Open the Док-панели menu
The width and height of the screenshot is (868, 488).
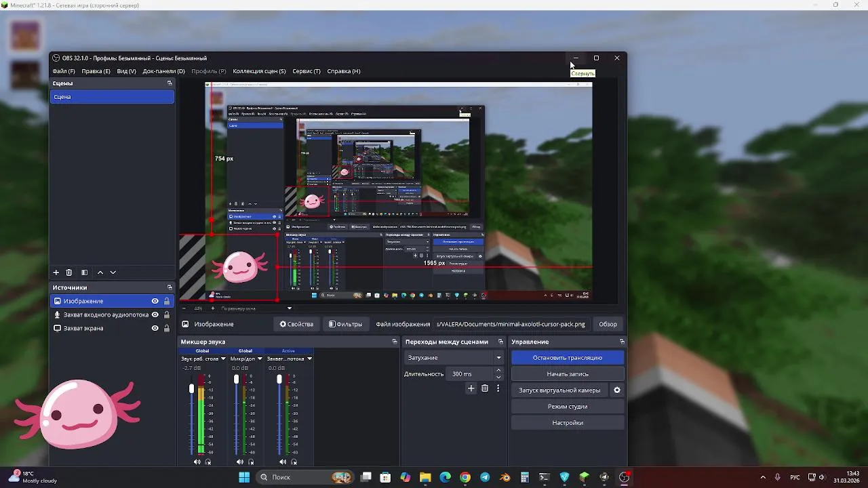point(163,71)
